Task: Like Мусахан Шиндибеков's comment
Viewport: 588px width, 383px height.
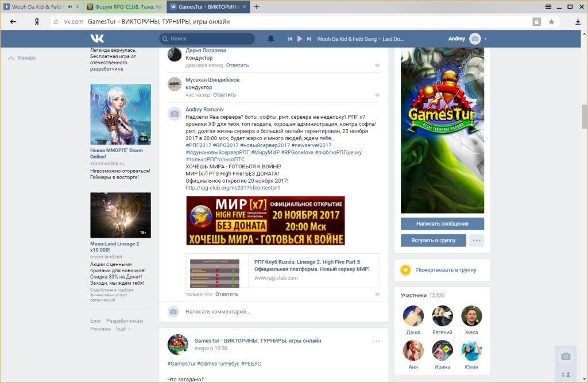Action: point(377,95)
